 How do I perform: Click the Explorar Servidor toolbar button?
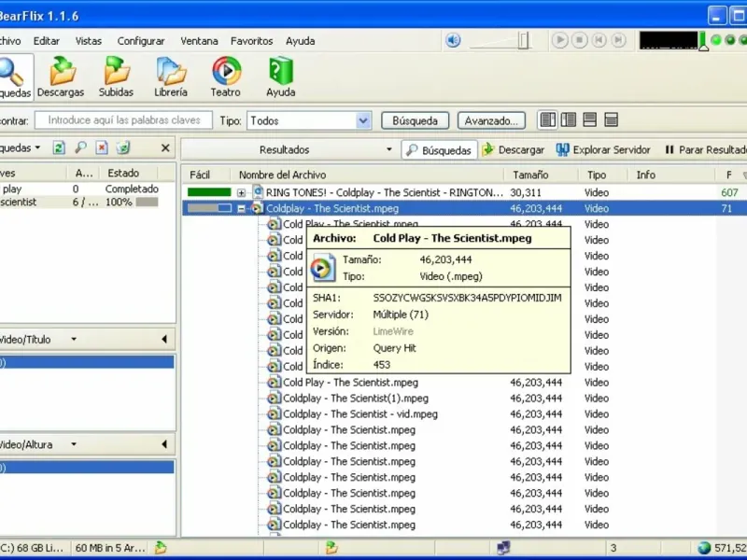[602, 149]
